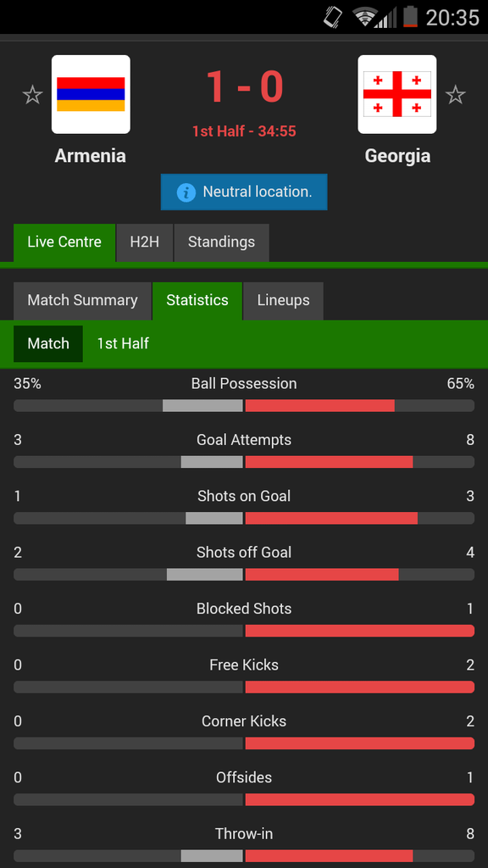The image size is (488, 868).
Task: Favorite Georgia with the star icon
Action: tap(455, 95)
